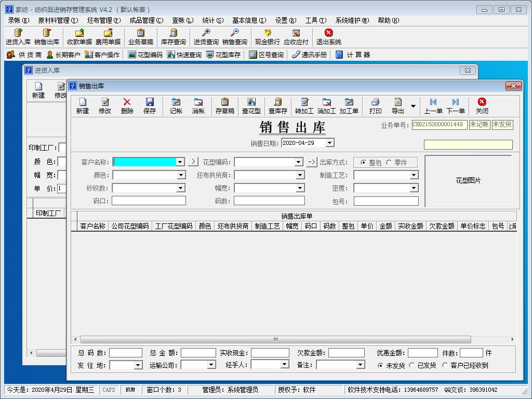
Task: Open 区号查询 shortcut
Action: 267,55
